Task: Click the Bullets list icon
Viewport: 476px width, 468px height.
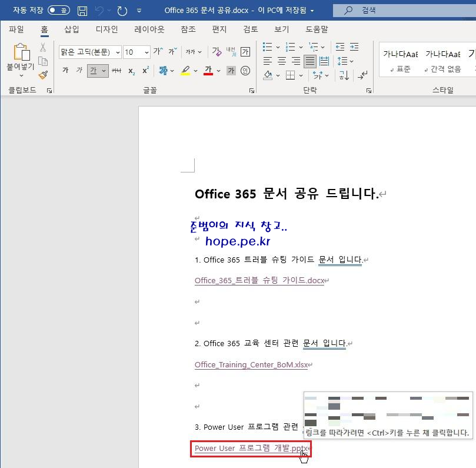Action: tap(268, 47)
